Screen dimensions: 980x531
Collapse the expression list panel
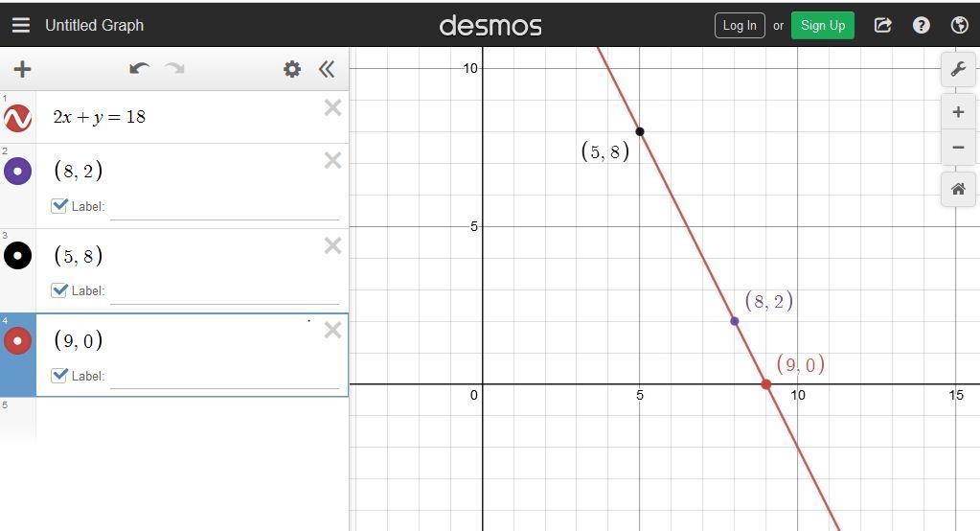(327, 69)
